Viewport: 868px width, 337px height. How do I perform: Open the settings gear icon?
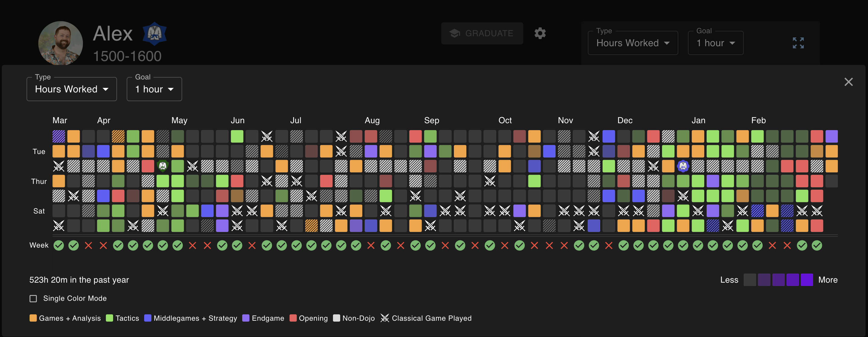click(x=540, y=33)
